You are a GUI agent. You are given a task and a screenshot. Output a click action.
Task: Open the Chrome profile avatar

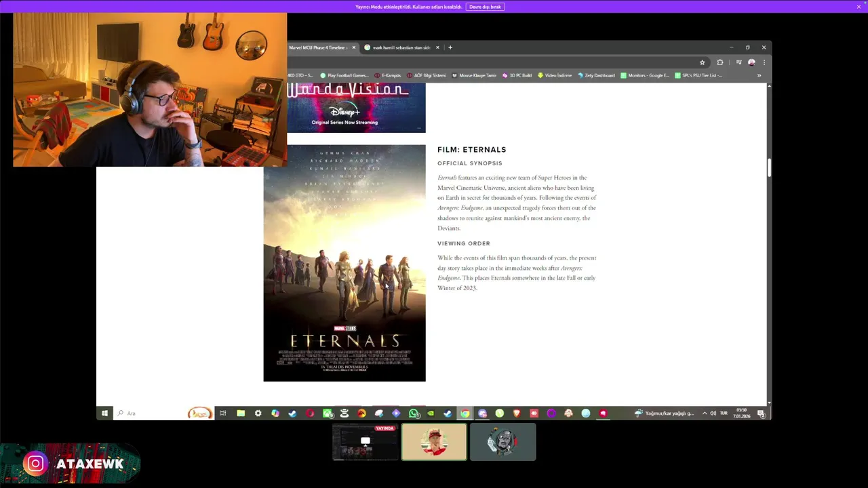pos(751,62)
